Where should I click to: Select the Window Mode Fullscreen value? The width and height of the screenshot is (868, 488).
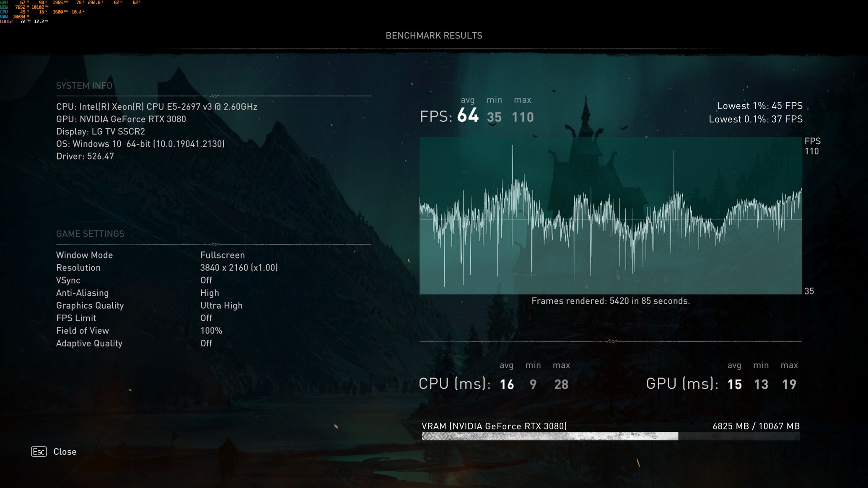pos(222,255)
